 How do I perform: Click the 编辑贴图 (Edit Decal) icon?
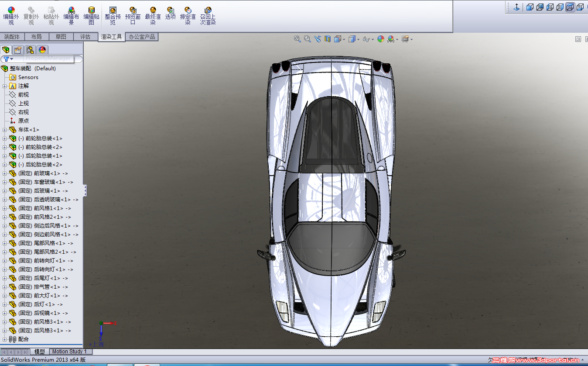tap(91, 15)
